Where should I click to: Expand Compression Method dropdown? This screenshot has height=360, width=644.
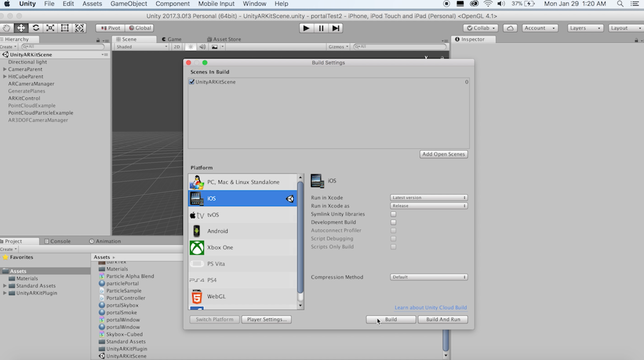click(428, 277)
